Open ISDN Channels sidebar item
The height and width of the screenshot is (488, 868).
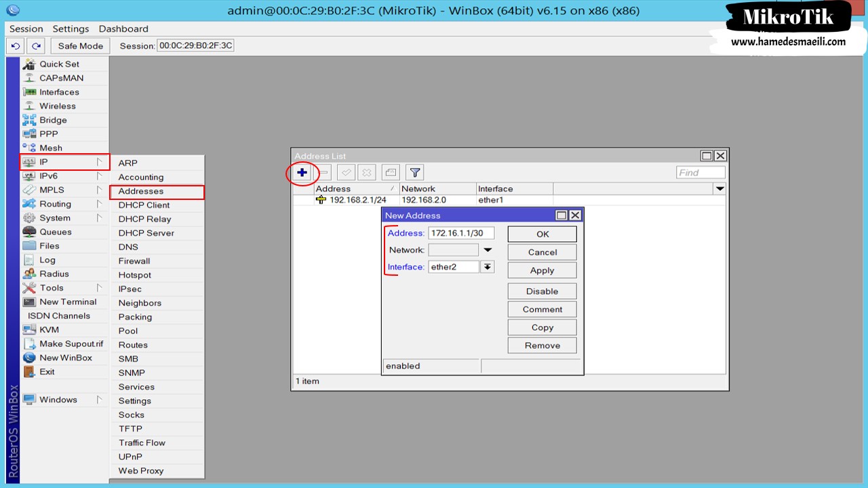tap(64, 316)
